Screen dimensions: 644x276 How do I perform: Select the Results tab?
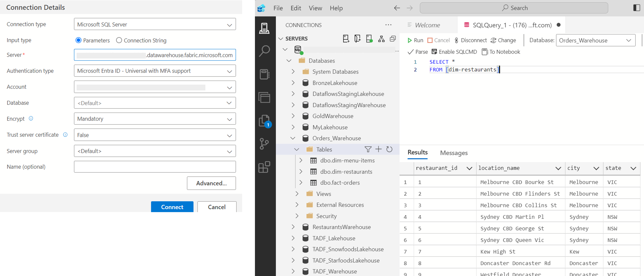point(418,152)
